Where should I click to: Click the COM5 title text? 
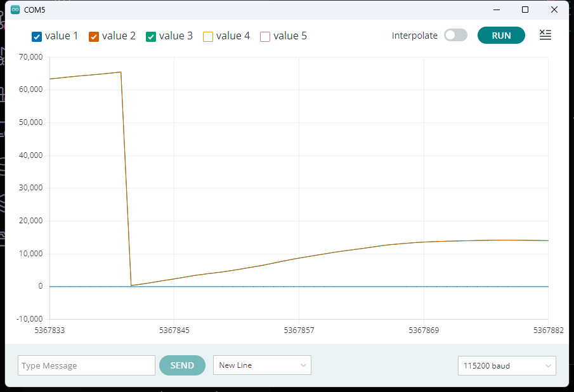35,10
